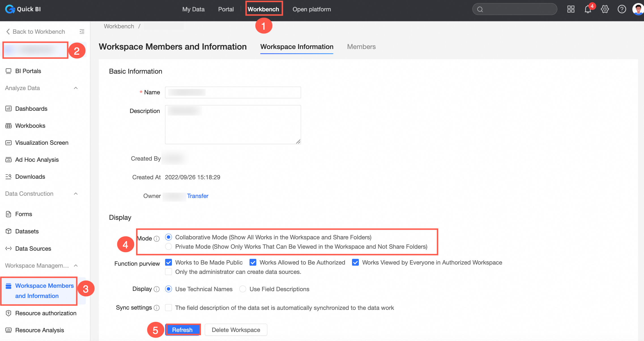Click the Description text area
Screen dimensions: 644x341
click(x=233, y=125)
